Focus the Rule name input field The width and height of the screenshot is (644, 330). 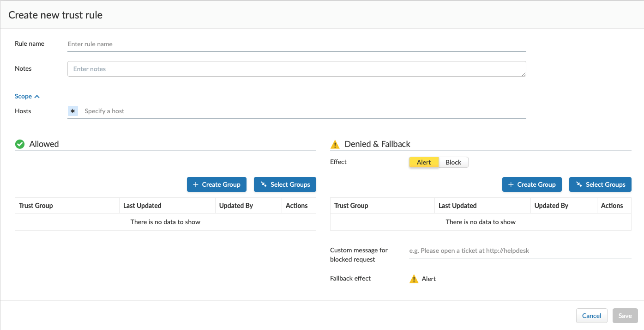pos(296,44)
